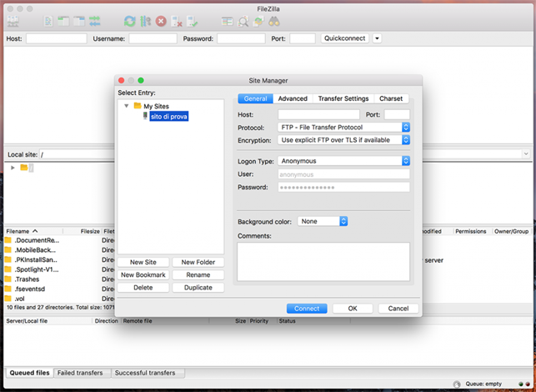Focus the quickconnect Username field
Viewport: 536px width, 392px height.
coord(153,38)
